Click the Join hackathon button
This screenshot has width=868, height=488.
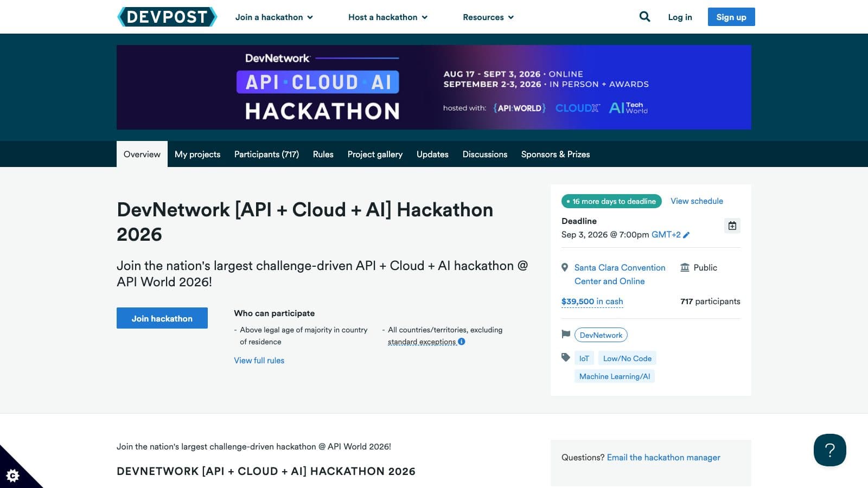coord(162,318)
